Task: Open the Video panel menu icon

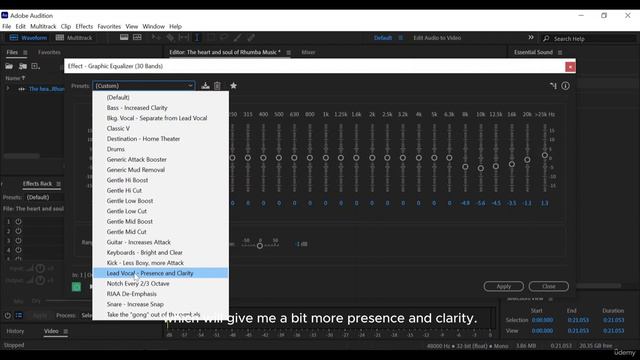Action: [x=65, y=331]
